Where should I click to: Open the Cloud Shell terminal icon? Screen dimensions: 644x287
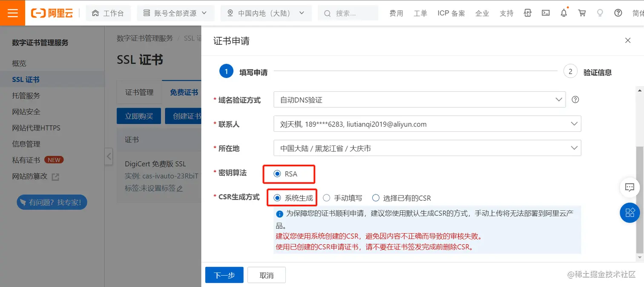pos(546,13)
